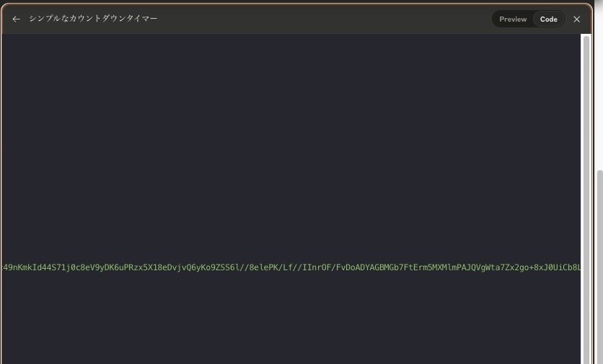This screenshot has width=603, height=364.
Task: Select the Code view toggle
Action: click(548, 19)
